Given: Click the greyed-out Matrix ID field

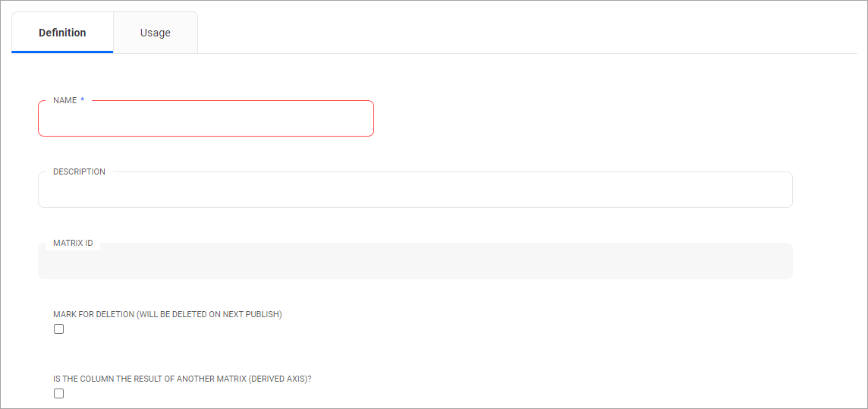Looking at the screenshot, I should click(415, 262).
